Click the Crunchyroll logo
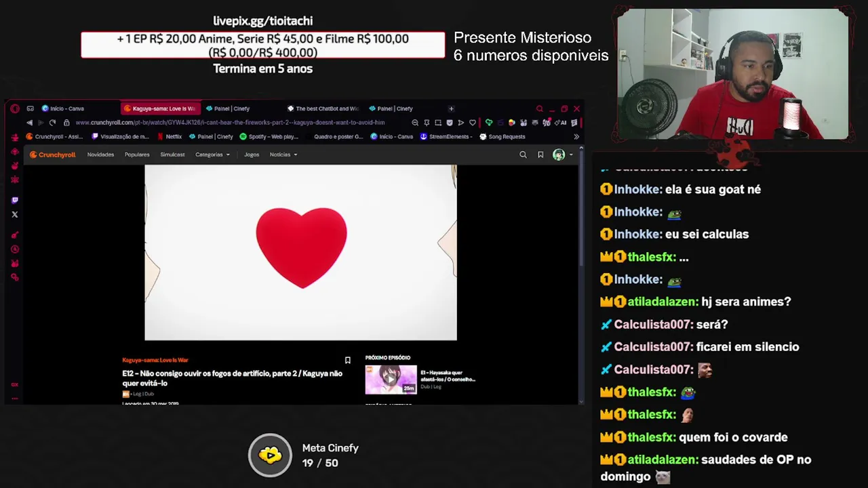Screen dimensions: 868x488 pyautogui.click(x=52, y=155)
